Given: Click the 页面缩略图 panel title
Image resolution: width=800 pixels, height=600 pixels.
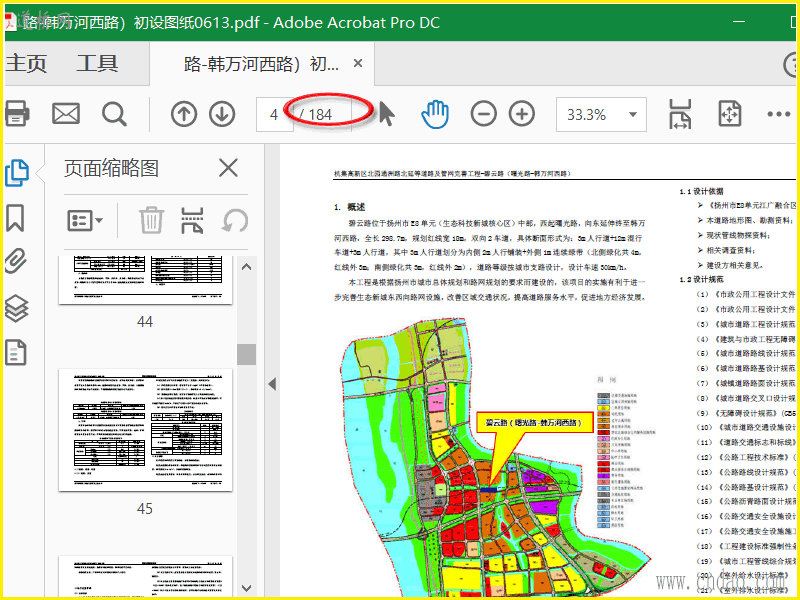Looking at the screenshot, I should (x=111, y=168).
